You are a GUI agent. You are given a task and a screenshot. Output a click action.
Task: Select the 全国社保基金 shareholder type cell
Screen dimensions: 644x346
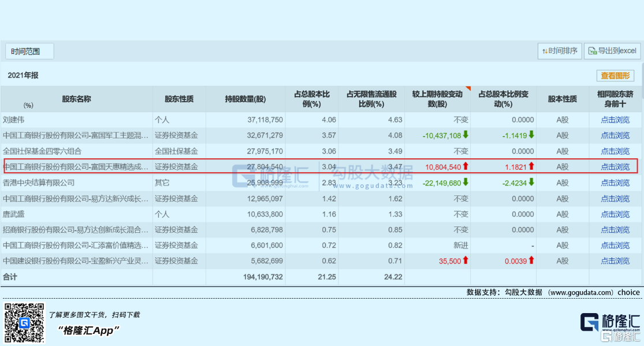coord(176,151)
